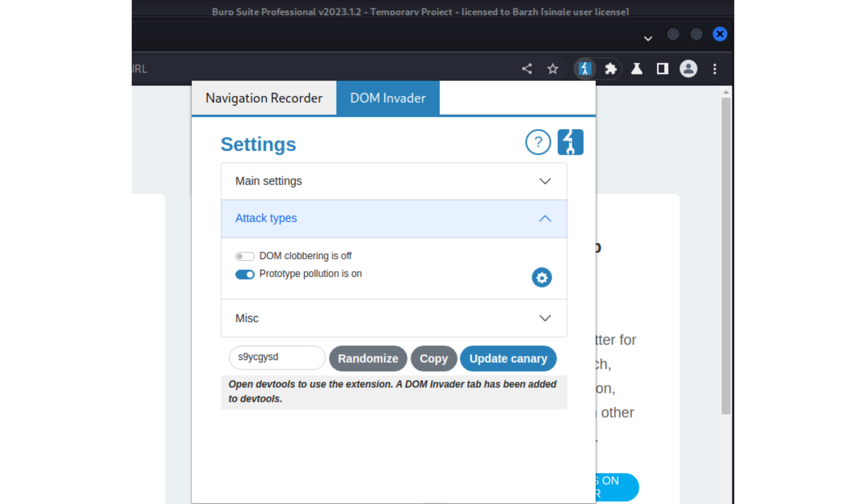Expand the Main settings section
Screen dimensions: 866x504
point(394,181)
